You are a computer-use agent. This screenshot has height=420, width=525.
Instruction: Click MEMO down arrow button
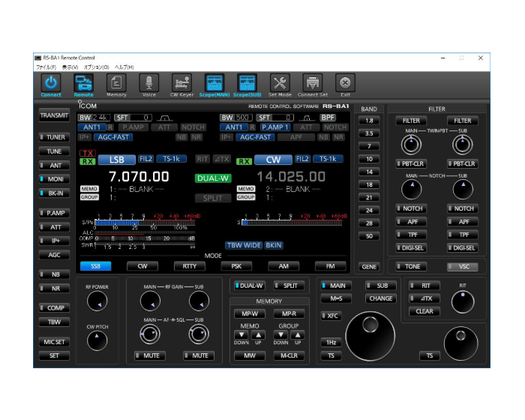click(241, 334)
